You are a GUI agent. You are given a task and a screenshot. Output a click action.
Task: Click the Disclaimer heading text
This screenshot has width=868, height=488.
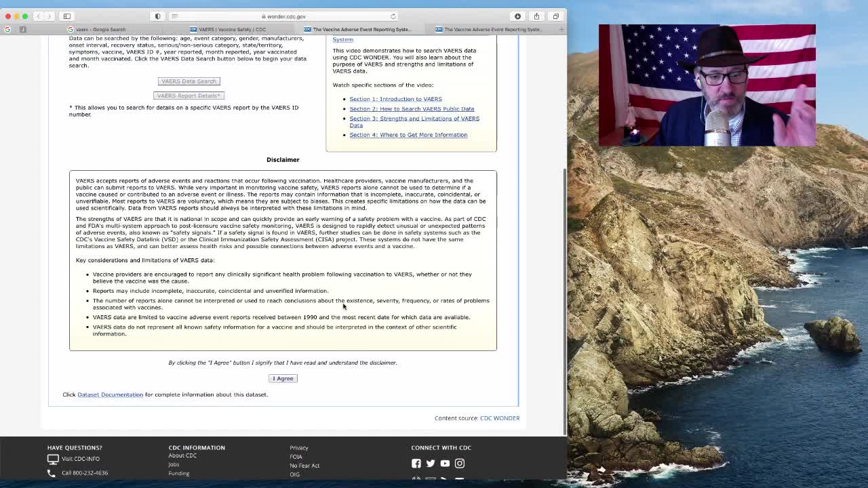[283, 160]
